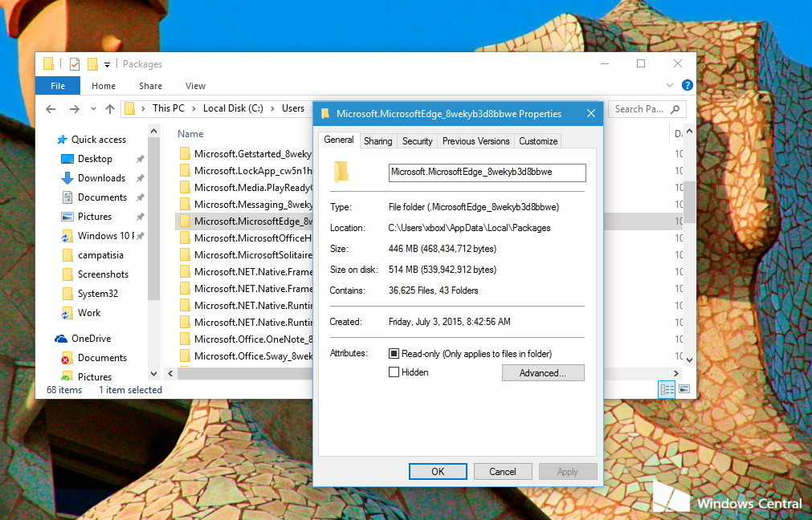Open the recent locations dropdown chevron

[93, 109]
